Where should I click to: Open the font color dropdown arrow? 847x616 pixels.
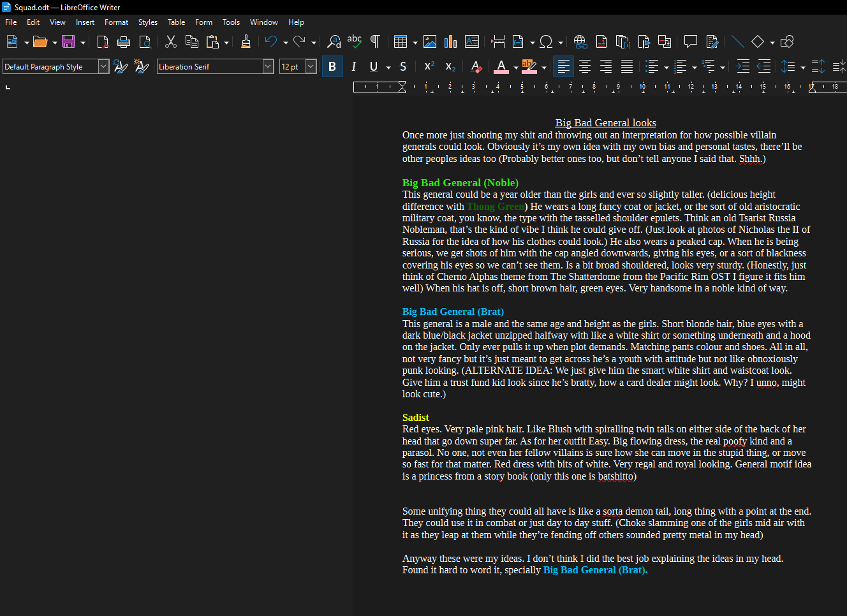[x=516, y=67]
